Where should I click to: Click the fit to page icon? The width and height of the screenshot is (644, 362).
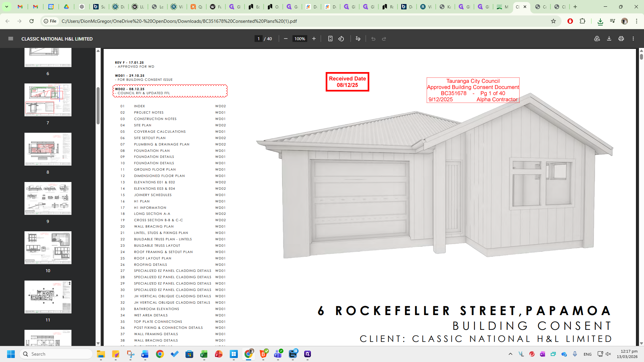pos(330,39)
